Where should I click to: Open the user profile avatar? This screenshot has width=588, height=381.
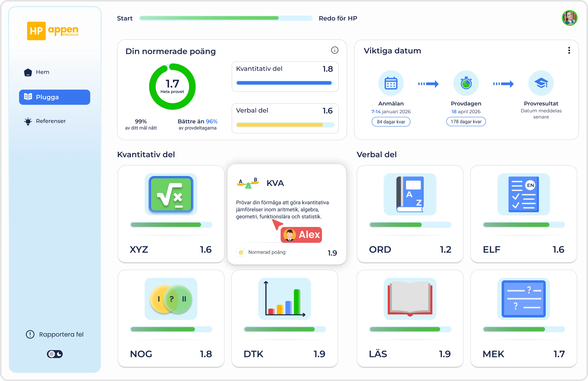(570, 18)
